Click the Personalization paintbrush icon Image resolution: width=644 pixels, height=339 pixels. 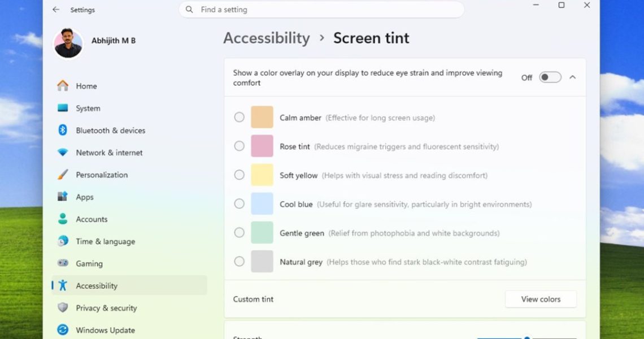[63, 175]
